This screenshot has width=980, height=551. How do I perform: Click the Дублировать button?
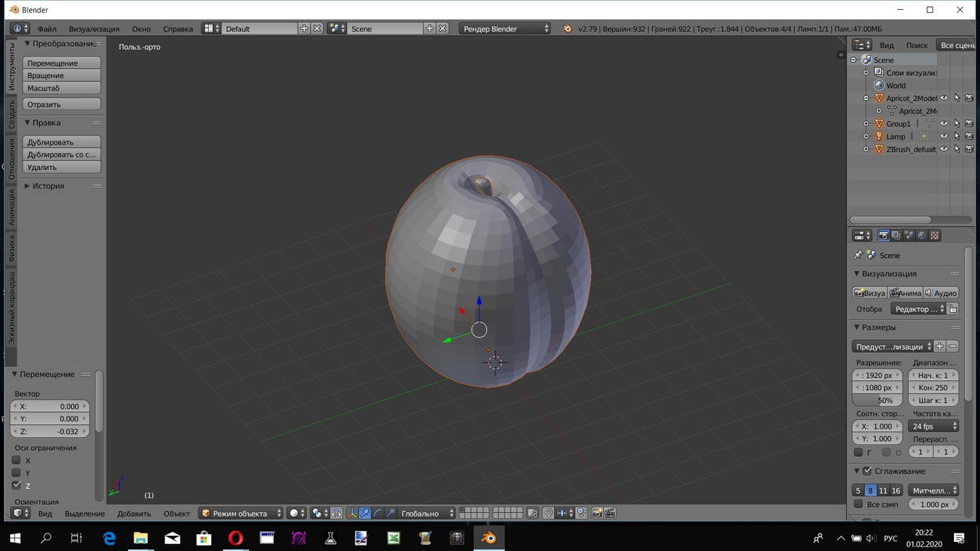pos(61,142)
